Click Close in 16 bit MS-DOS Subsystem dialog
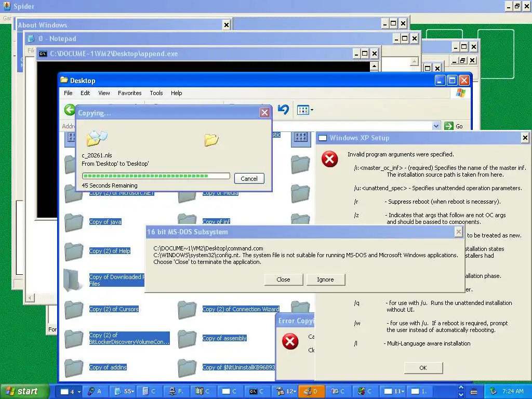 point(283,280)
